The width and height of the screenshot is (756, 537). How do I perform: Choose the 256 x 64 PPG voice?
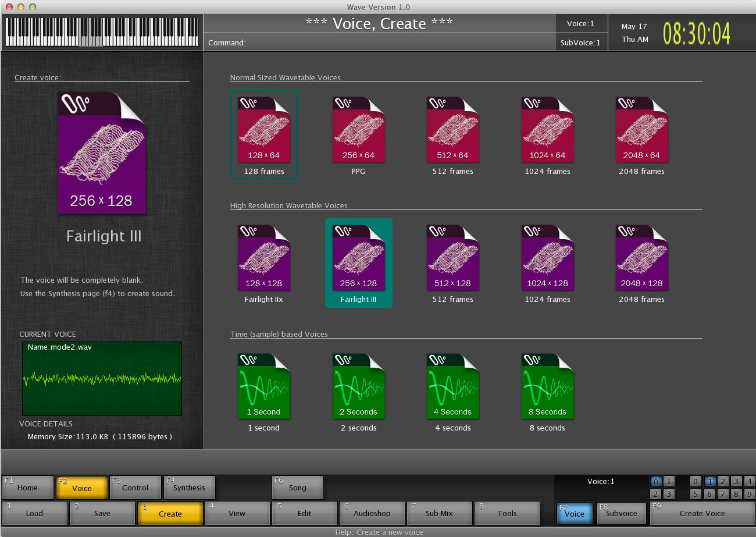point(358,135)
